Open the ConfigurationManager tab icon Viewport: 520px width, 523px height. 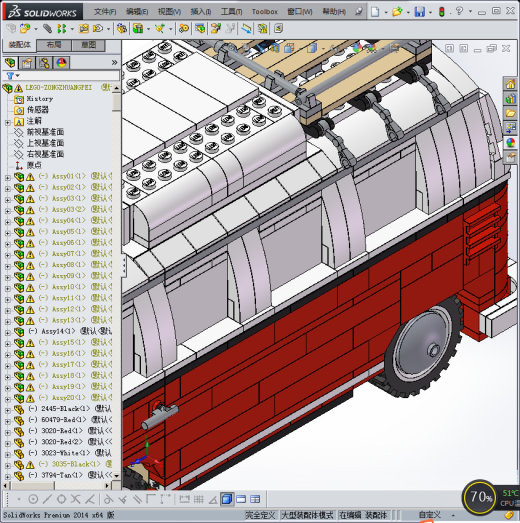click(44, 63)
